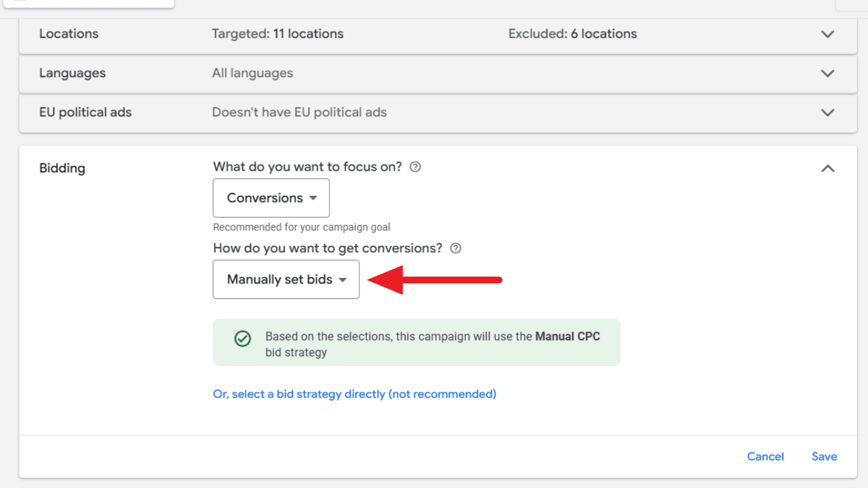Click 'Or, select a bid strategy directly' link
Image resolution: width=868 pixels, height=488 pixels.
(x=355, y=394)
